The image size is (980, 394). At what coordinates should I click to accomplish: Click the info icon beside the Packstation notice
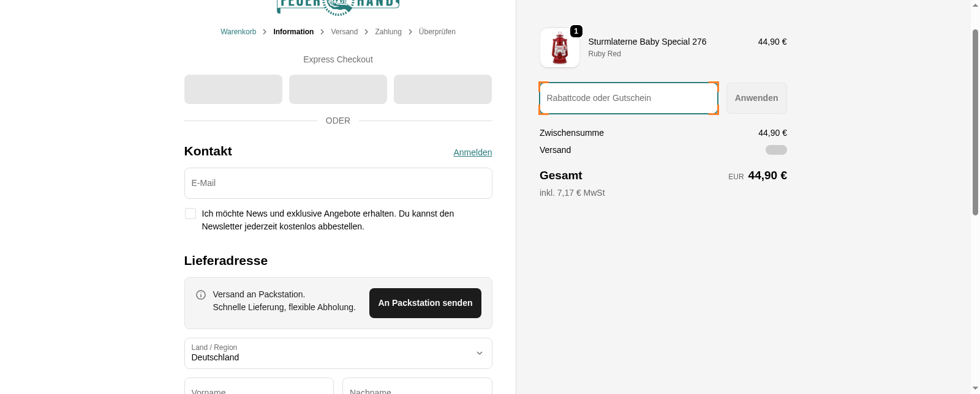[x=201, y=295]
